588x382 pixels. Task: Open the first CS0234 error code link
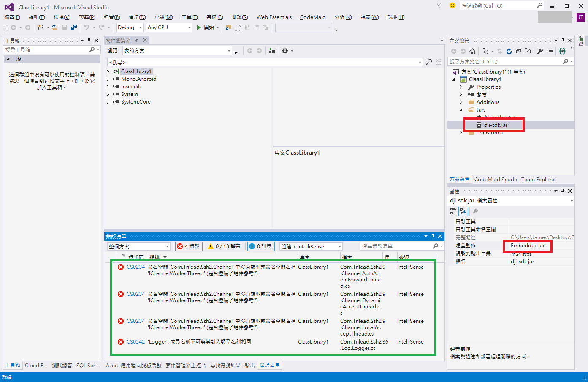click(135, 267)
